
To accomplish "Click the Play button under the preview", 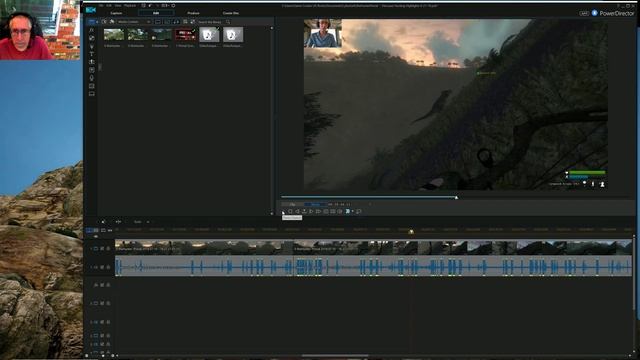I will (283, 211).
